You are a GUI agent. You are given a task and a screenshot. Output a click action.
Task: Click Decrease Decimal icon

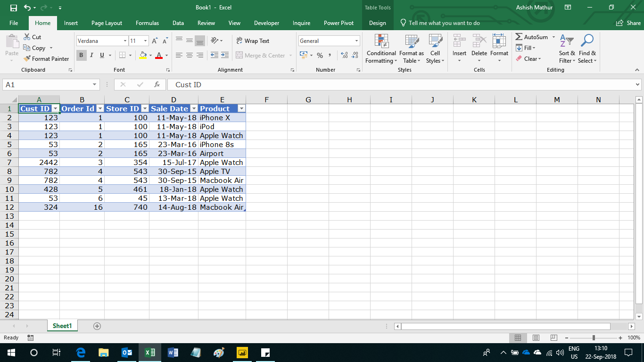(355, 56)
